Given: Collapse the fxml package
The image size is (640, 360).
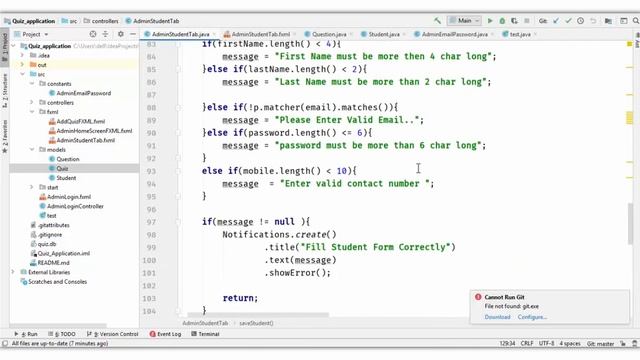Looking at the screenshot, I should (x=32, y=111).
